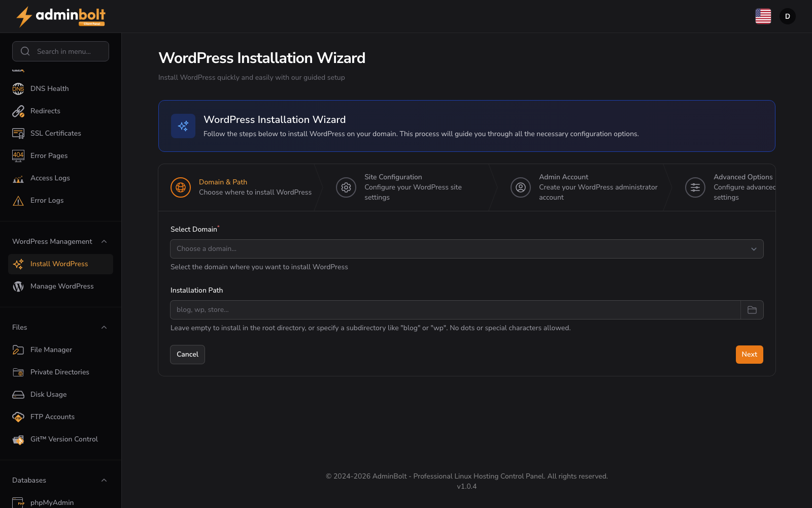Screen dimensions: 812x508
Task: Click the sparkle icon in the wizard banner
Action: (x=183, y=126)
